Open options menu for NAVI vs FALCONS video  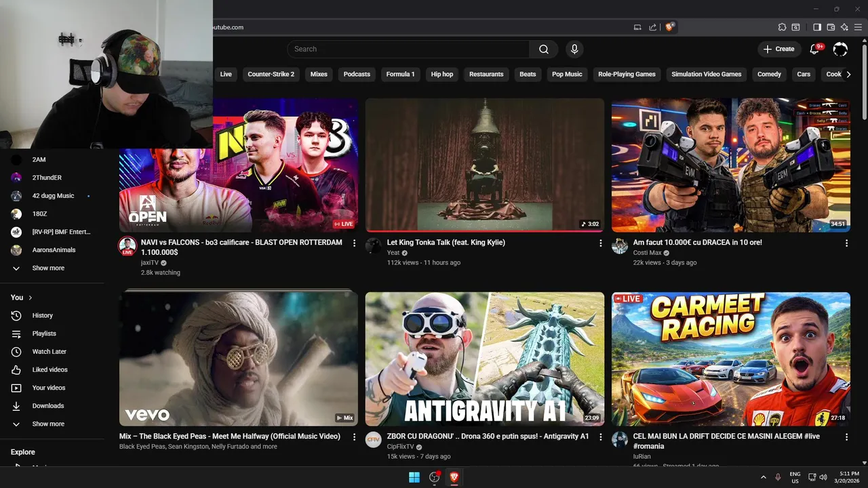click(x=354, y=243)
